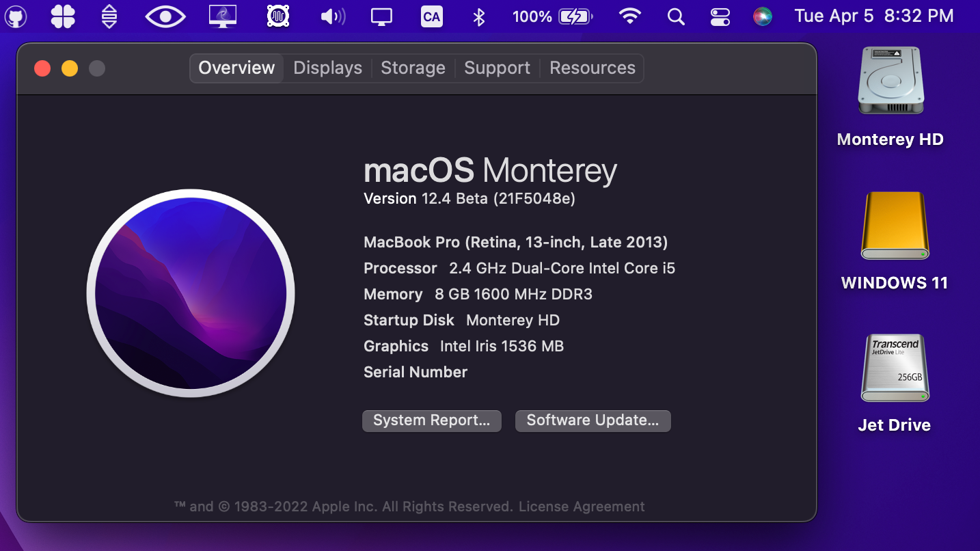Open the GitHub menu bar icon

click(16, 16)
